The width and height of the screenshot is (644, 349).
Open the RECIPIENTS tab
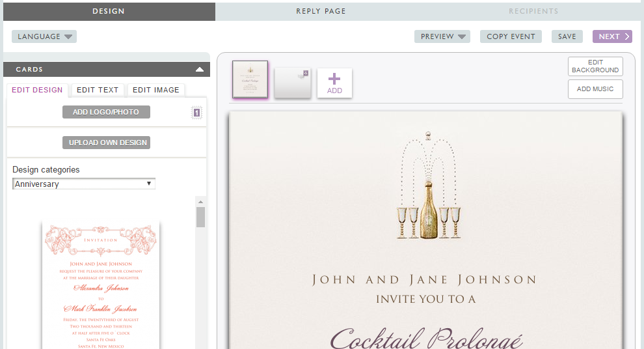click(x=533, y=11)
